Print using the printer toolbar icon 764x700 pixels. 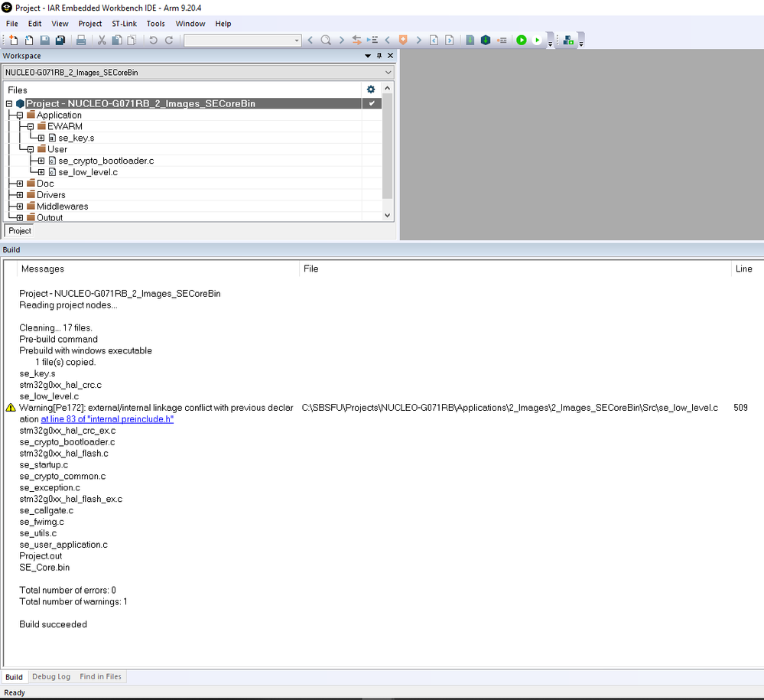point(81,40)
